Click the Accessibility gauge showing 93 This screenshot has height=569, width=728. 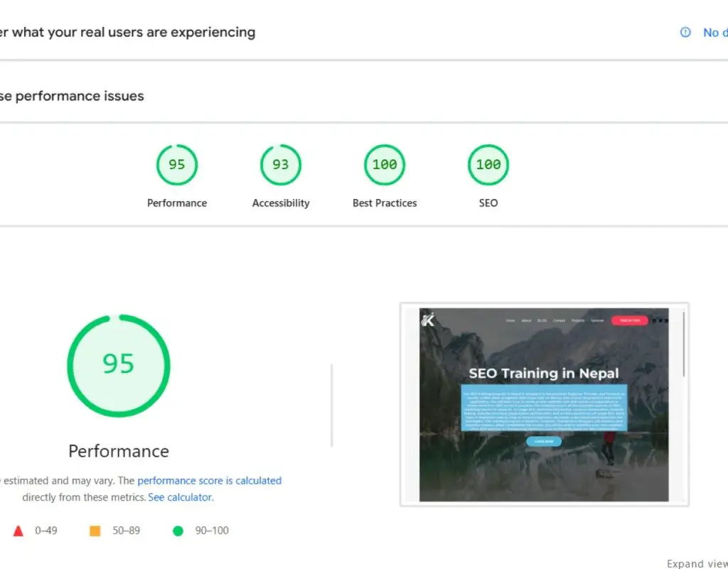click(280, 165)
